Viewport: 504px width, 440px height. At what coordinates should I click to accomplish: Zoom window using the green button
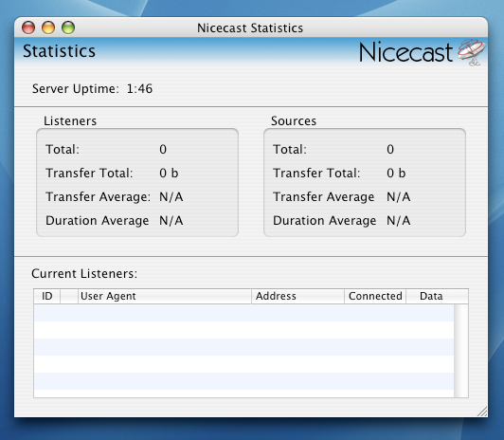[68, 27]
